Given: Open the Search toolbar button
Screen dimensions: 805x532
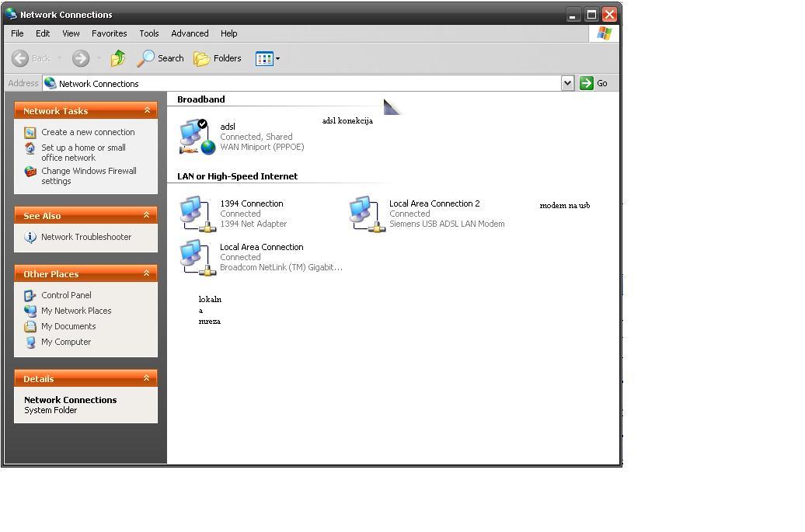Looking at the screenshot, I should 161,58.
